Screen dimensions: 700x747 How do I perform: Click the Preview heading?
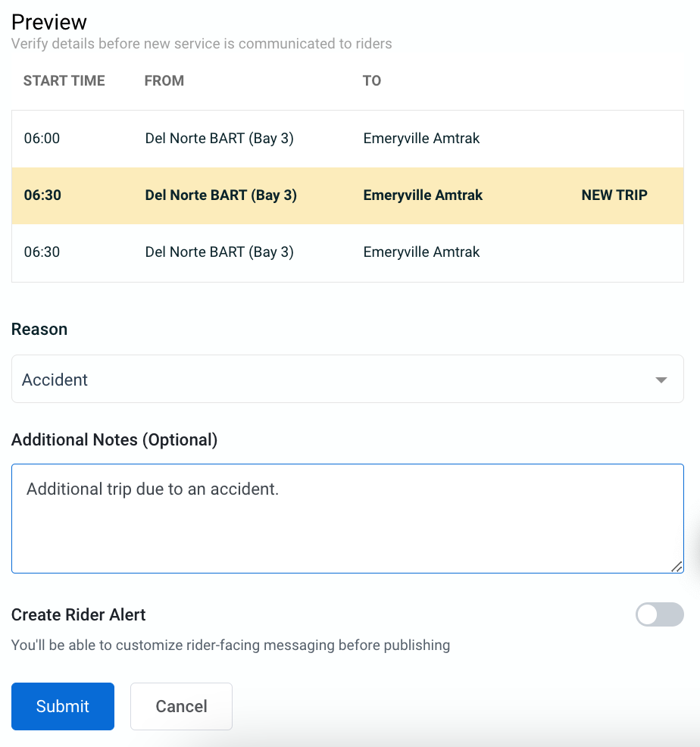[x=49, y=22]
